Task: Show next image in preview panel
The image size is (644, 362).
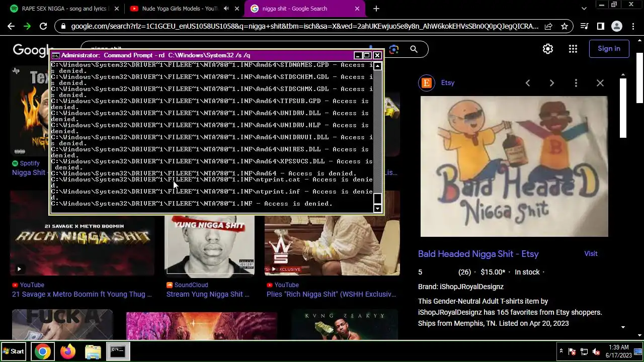Action: point(552,83)
